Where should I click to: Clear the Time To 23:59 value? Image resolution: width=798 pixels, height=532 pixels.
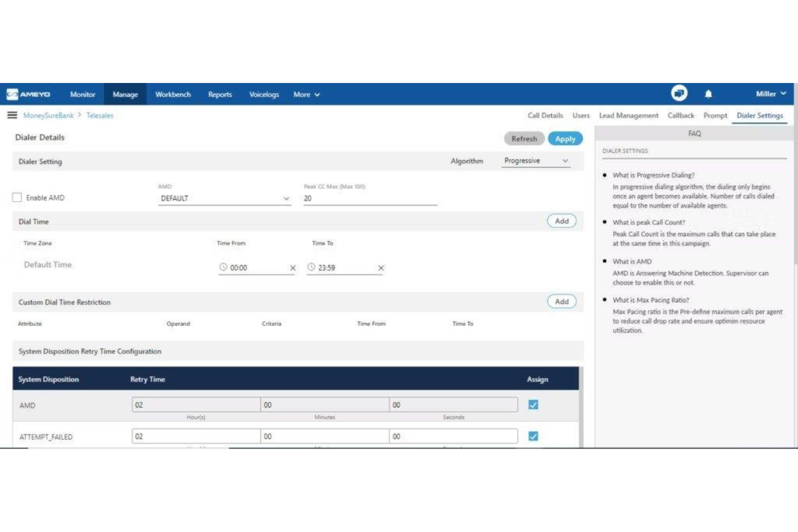tap(382, 267)
